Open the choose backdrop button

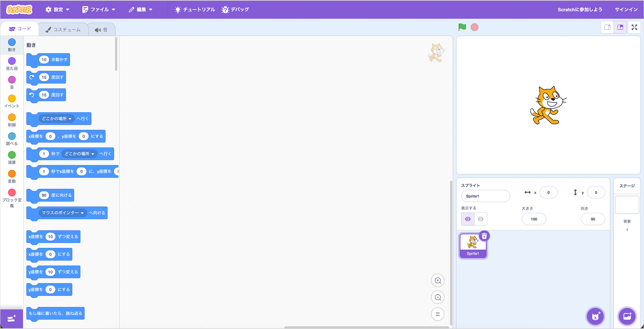[x=627, y=316]
